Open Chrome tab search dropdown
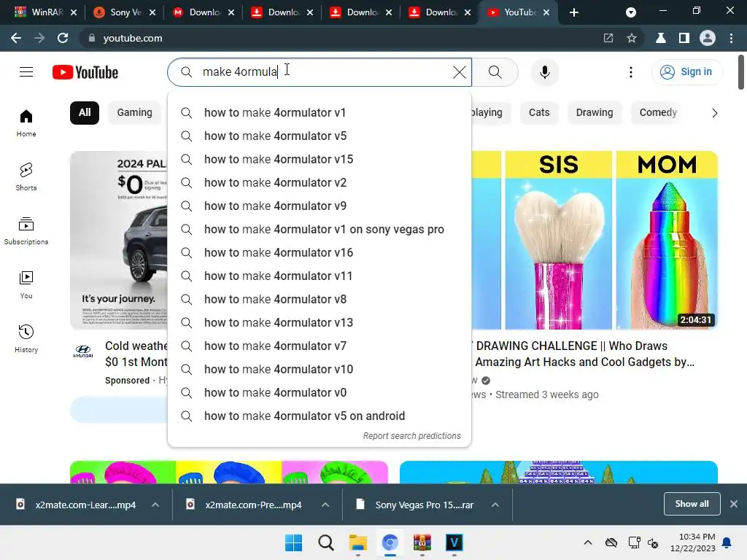 pyautogui.click(x=631, y=12)
